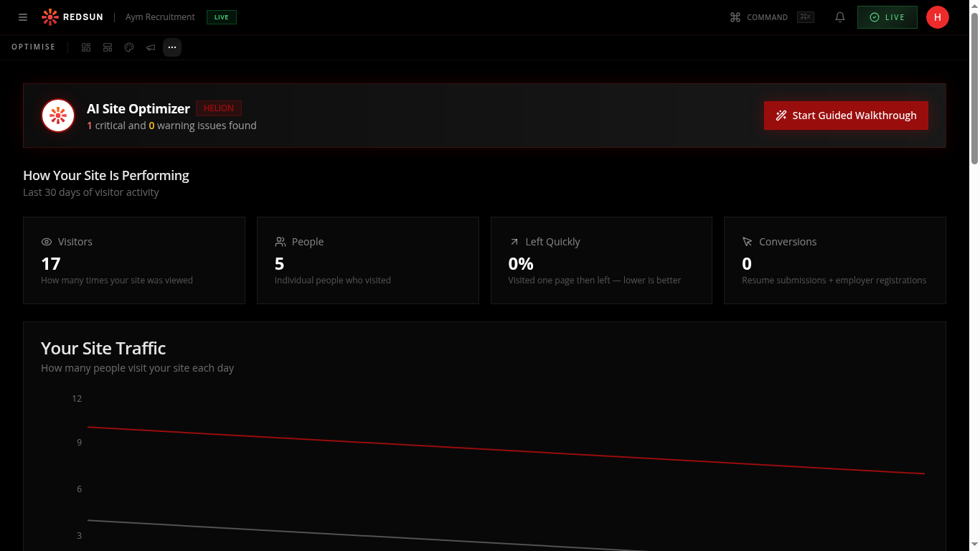Screen dimensions: 980x551
Task: Click the REDSUN logo
Action: pos(72,17)
